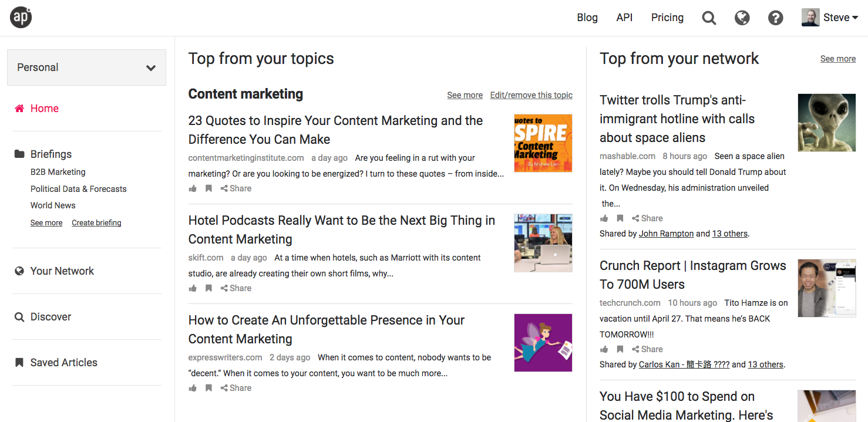Open help question mark icon
This screenshot has height=422, width=868.
[776, 18]
